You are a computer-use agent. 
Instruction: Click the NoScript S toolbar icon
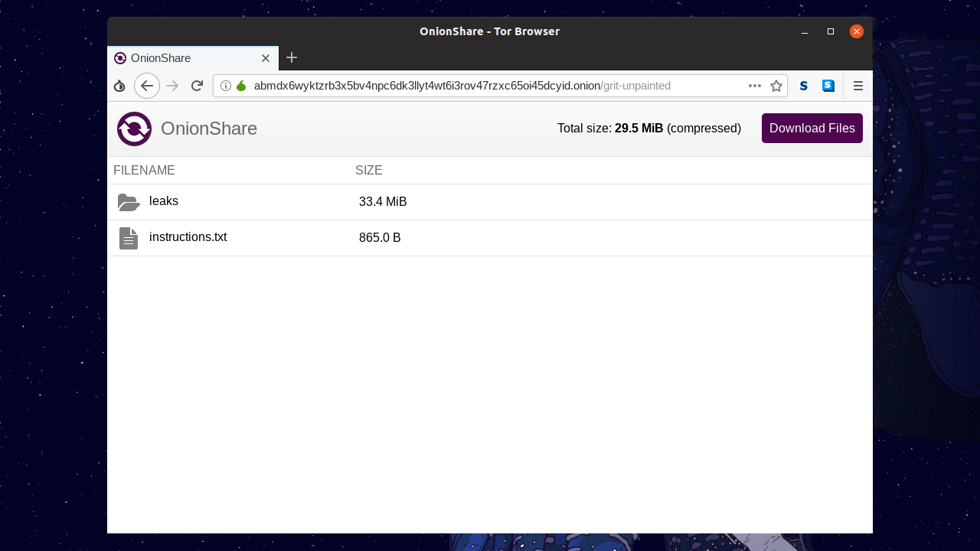tap(804, 86)
